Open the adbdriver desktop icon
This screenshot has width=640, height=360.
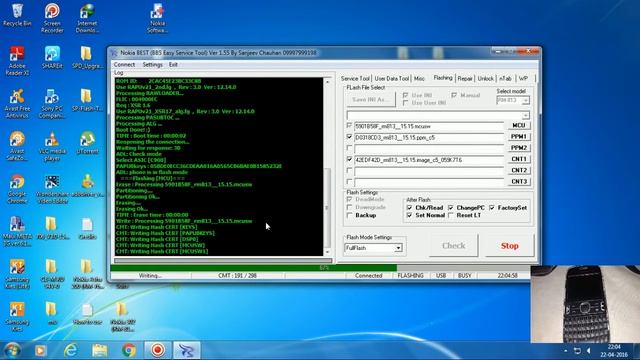[87, 185]
